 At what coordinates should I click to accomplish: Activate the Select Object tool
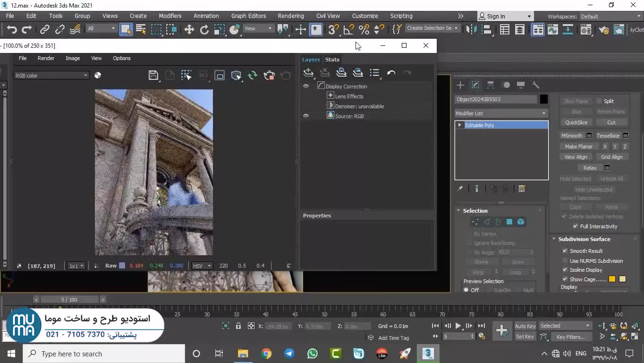pyautogui.click(x=126, y=30)
